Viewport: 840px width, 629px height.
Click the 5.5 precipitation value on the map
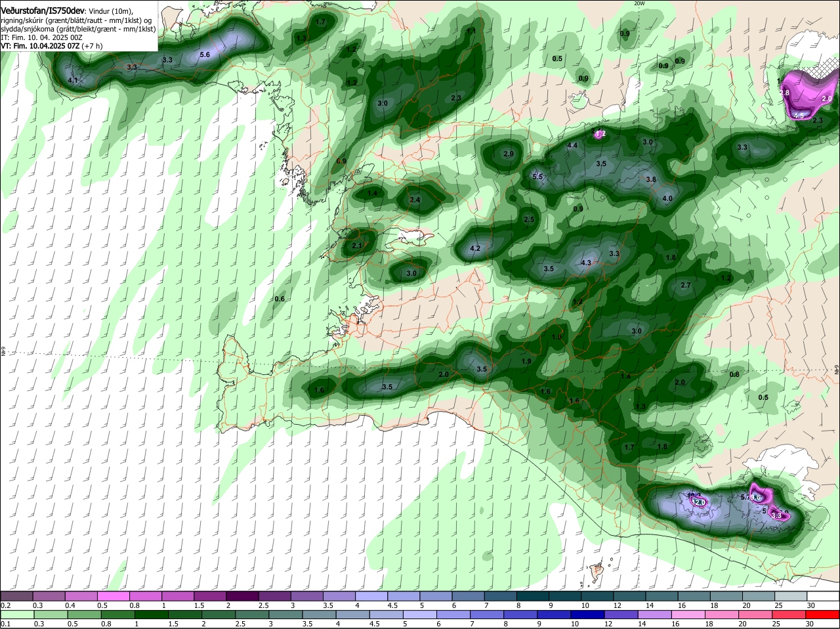537,177
